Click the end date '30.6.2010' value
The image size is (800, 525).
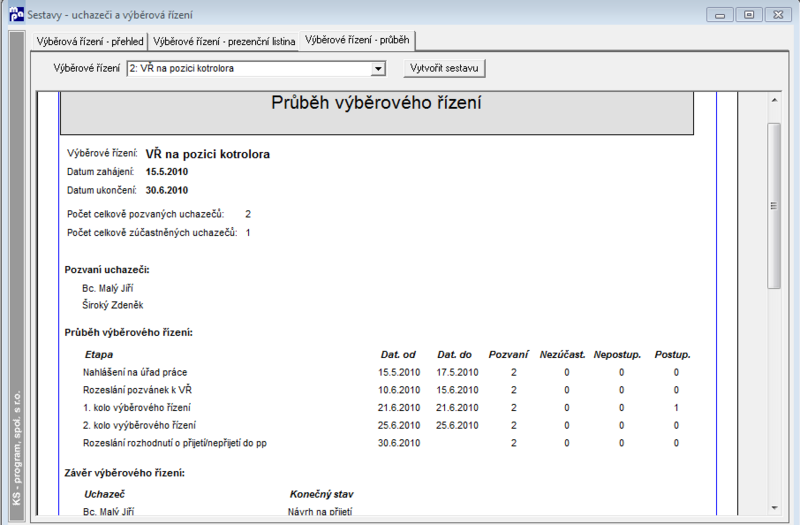pos(167,190)
